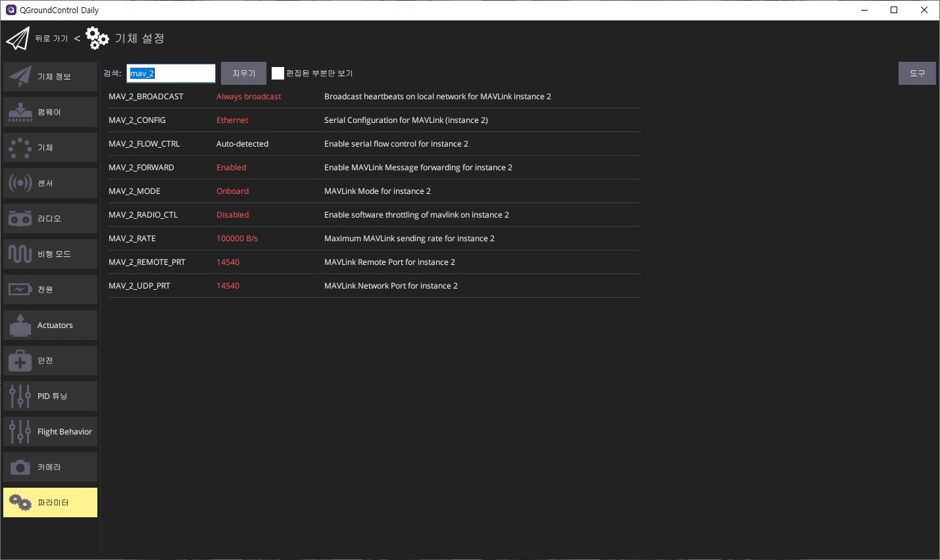Open the 전원 battery power icon
This screenshot has height=560, width=940.
click(20, 290)
